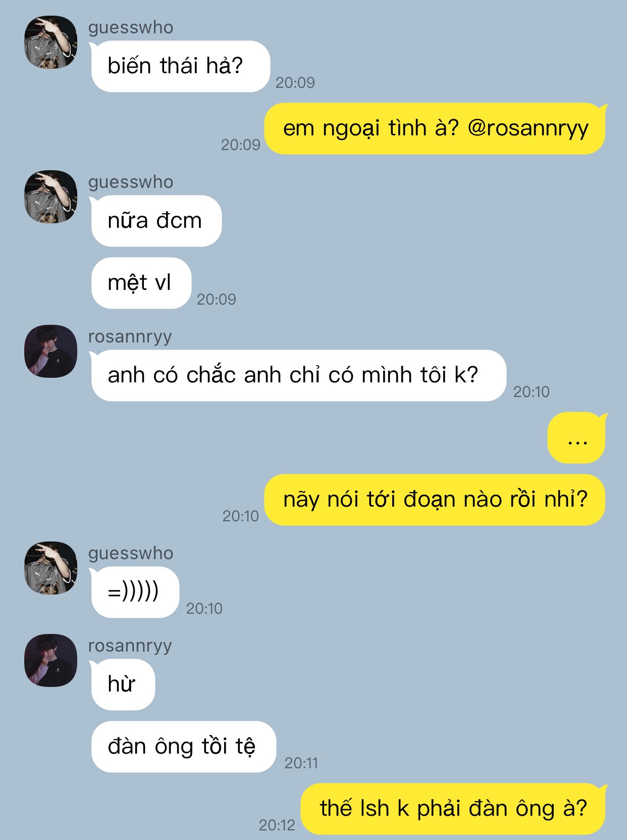The height and width of the screenshot is (840, 627).
Task: Select the 'đàn ông tồi tệ' bubble
Action: click(x=183, y=747)
